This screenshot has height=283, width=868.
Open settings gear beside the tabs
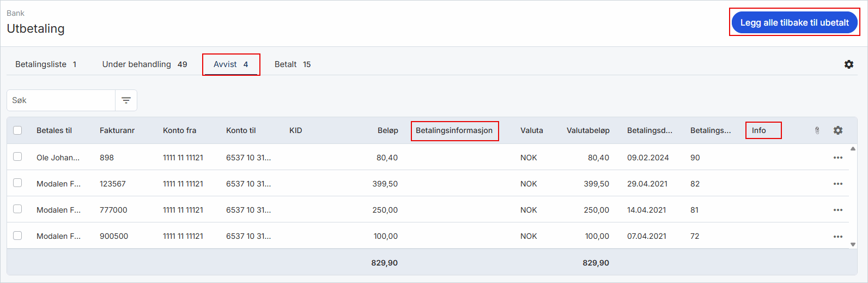click(x=849, y=64)
